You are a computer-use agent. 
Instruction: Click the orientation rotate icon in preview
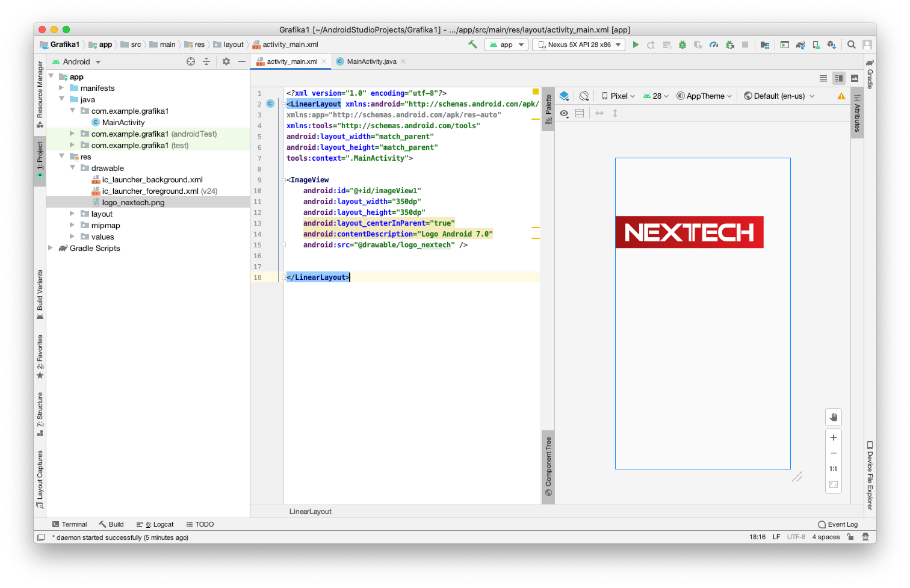(x=584, y=96)
